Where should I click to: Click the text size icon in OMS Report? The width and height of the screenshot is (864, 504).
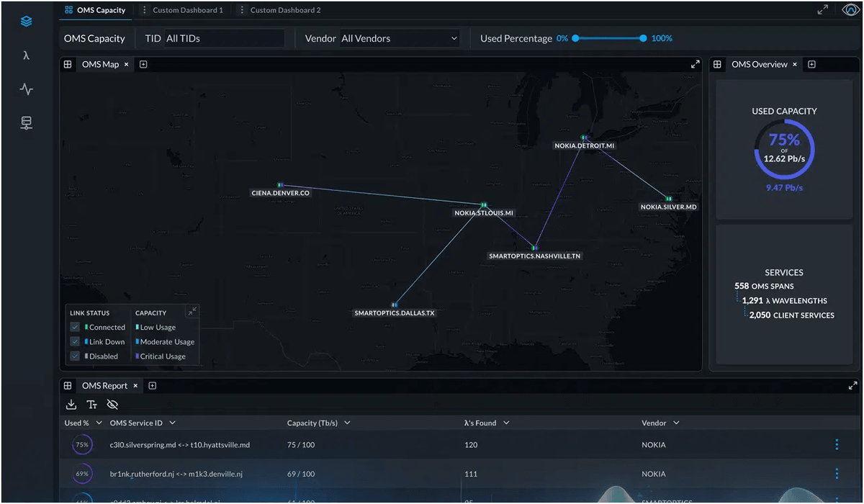pos(91,405)
